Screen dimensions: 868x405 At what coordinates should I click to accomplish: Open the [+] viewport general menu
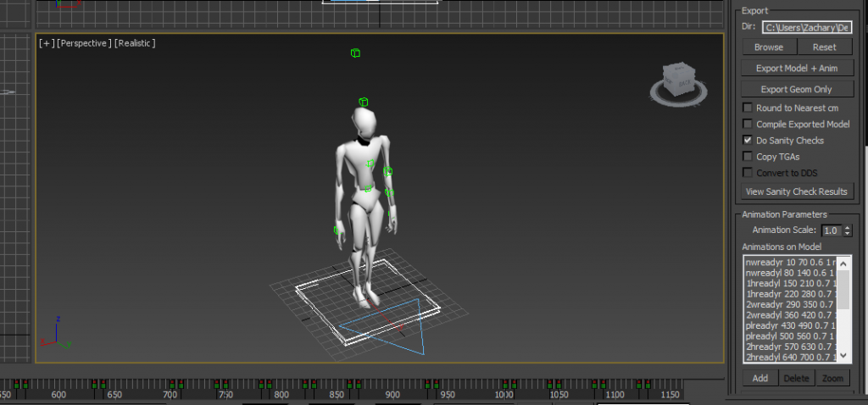(x=45, y=43)
